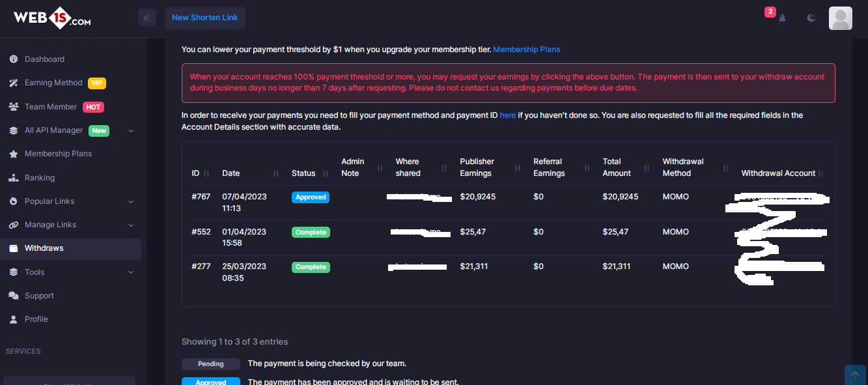Click the Ranking podium icon
The image size is (868, 385).
(x=14, y=178)
